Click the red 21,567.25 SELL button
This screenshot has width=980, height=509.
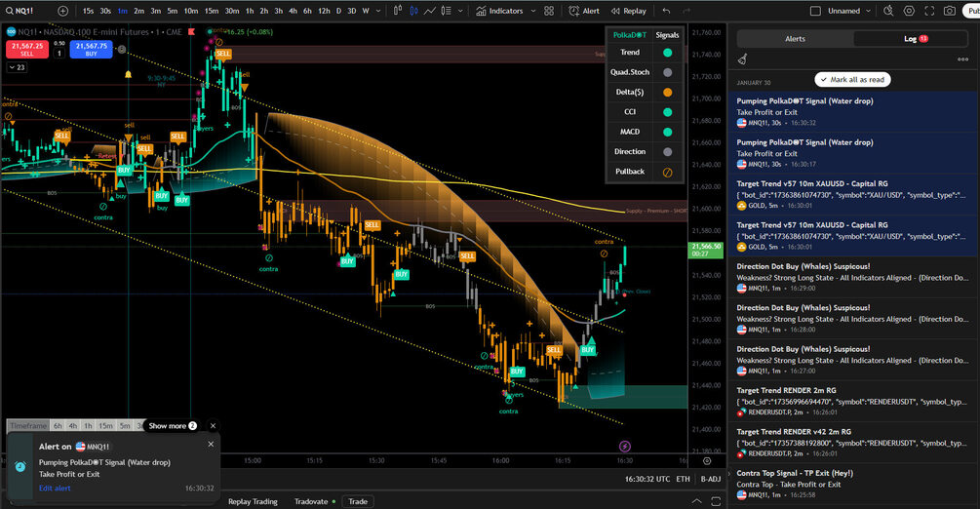coord(27,50)
